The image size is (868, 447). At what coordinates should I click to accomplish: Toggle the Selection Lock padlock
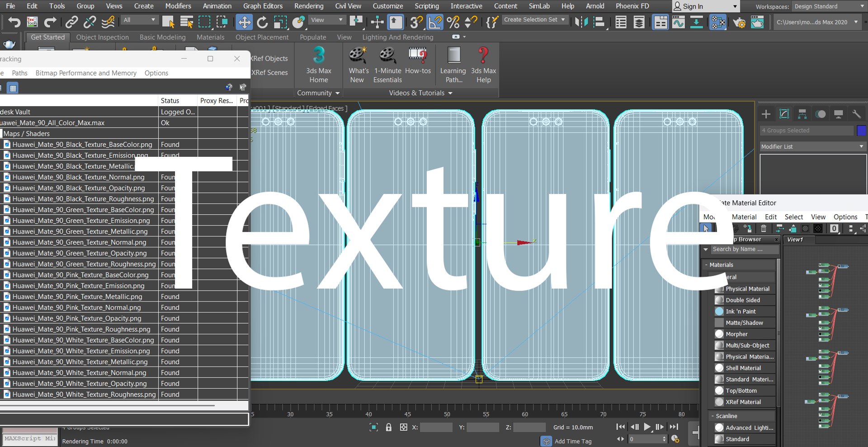(x=389, y=427)
